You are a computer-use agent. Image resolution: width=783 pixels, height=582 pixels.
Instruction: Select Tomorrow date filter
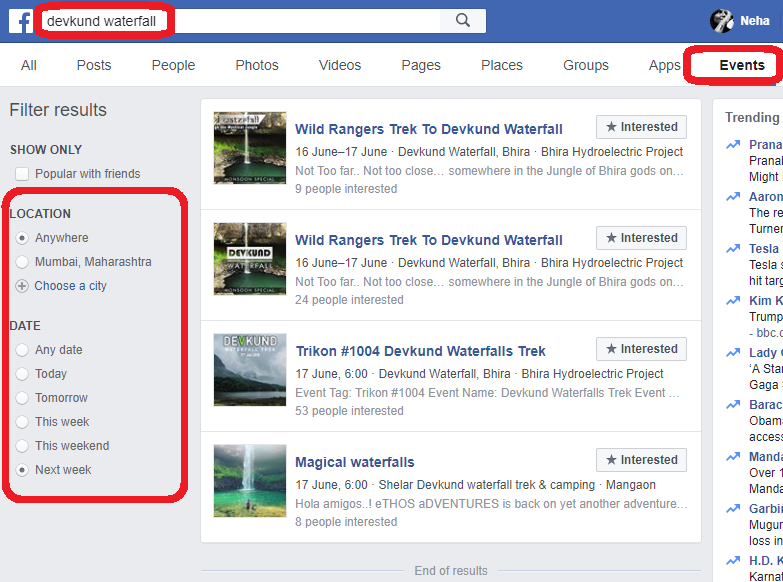[x=22, y=398]
